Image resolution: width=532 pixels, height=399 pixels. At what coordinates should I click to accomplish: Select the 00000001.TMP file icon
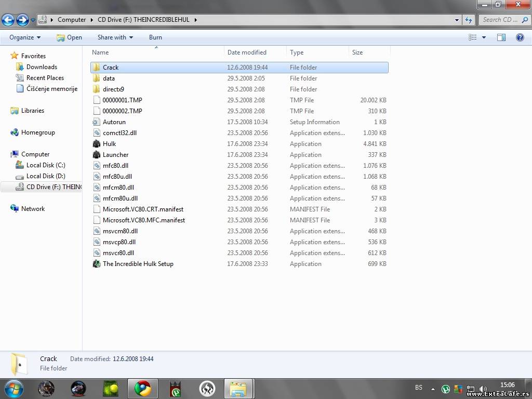coord(96,100)
